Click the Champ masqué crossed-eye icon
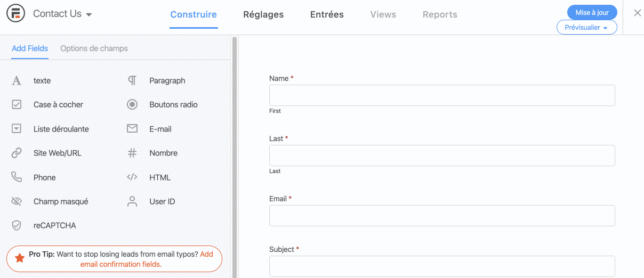 click(x=17, y=201)
